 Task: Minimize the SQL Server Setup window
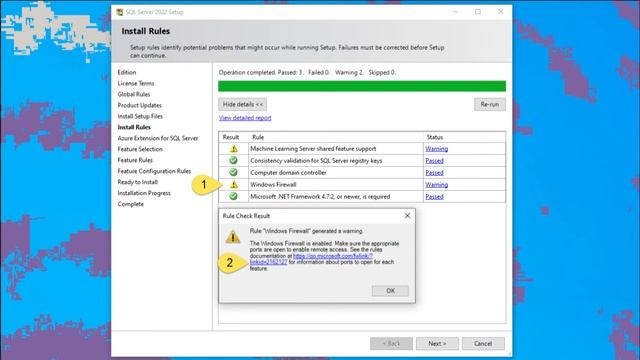click(455, 12)
